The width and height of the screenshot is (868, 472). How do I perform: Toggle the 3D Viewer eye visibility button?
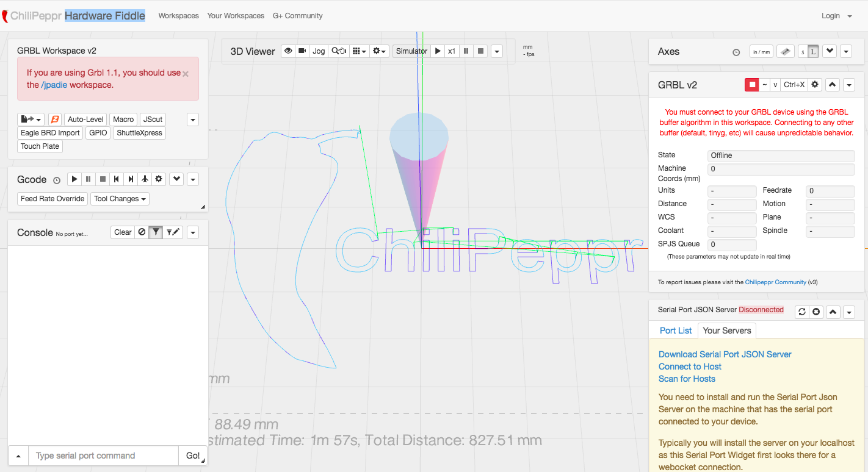coord(289,51)
